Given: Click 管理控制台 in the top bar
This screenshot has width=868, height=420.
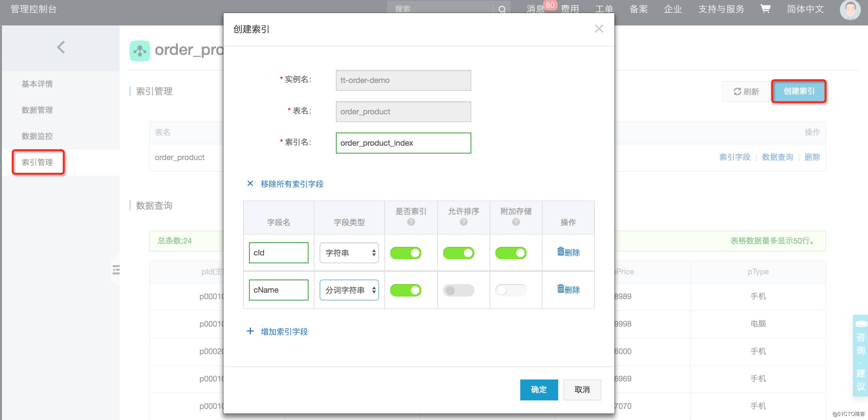Looking at the screenshot, I should [34, 9].
